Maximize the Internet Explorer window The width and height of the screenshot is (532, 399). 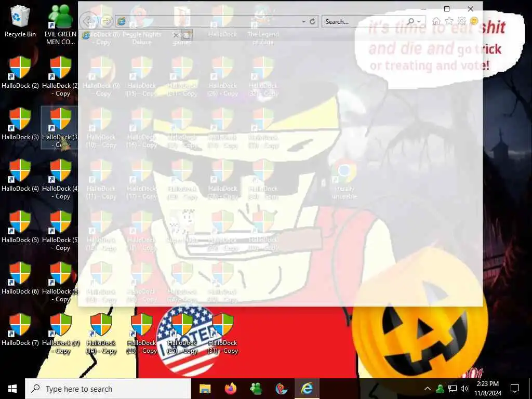[x=446, y=9]
